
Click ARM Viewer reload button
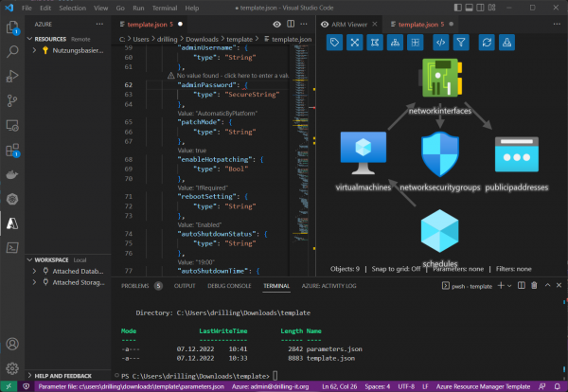487,43
